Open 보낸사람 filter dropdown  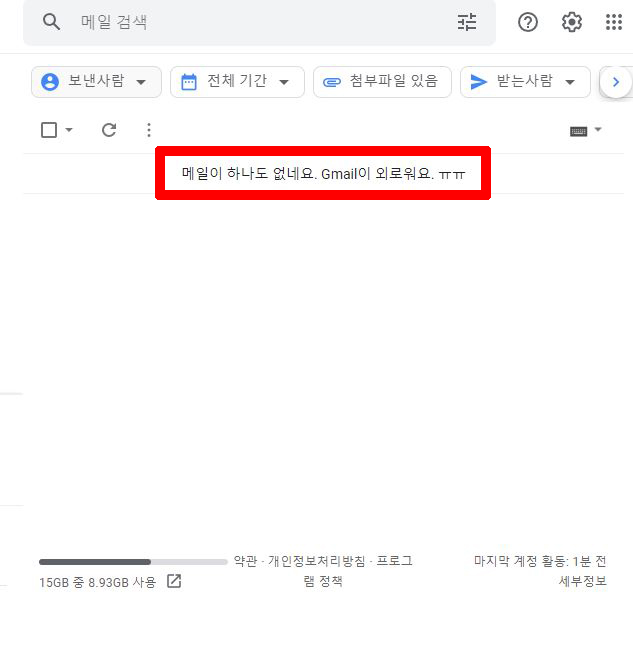(x=96, y=82)
